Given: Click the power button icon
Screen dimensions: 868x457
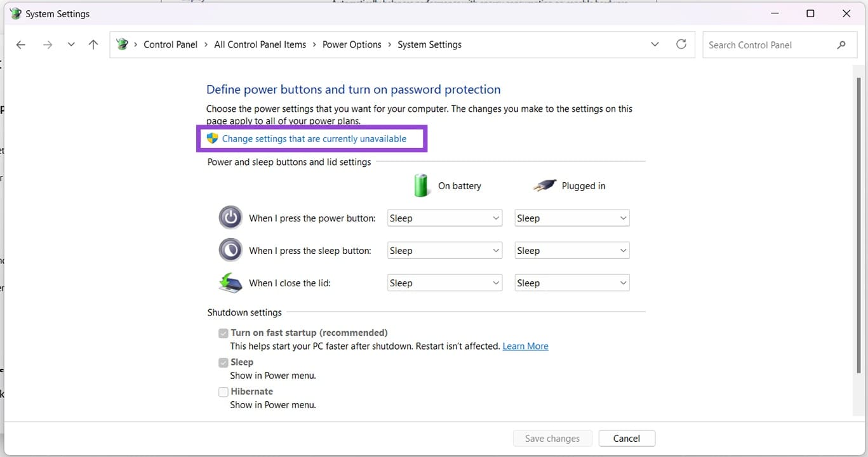Looking at the screenshot, I should tap(230, 217).
